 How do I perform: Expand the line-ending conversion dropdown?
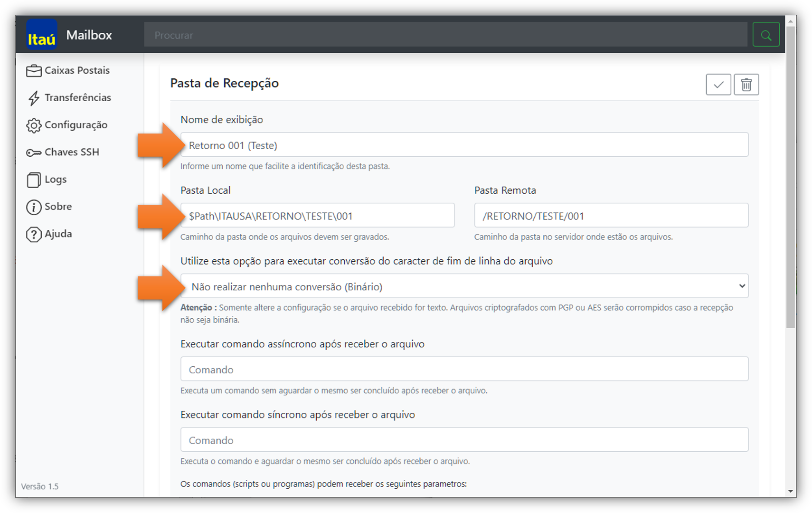coord(464,286)
